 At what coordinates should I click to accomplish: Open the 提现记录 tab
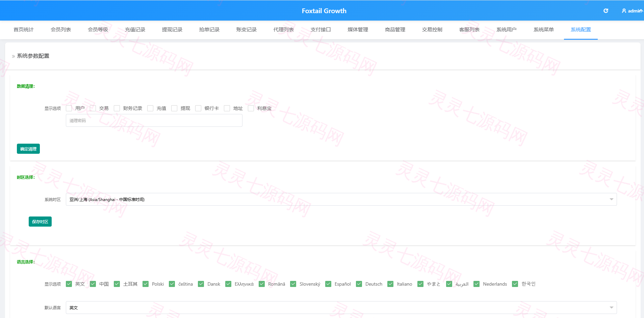coord(172,30)
